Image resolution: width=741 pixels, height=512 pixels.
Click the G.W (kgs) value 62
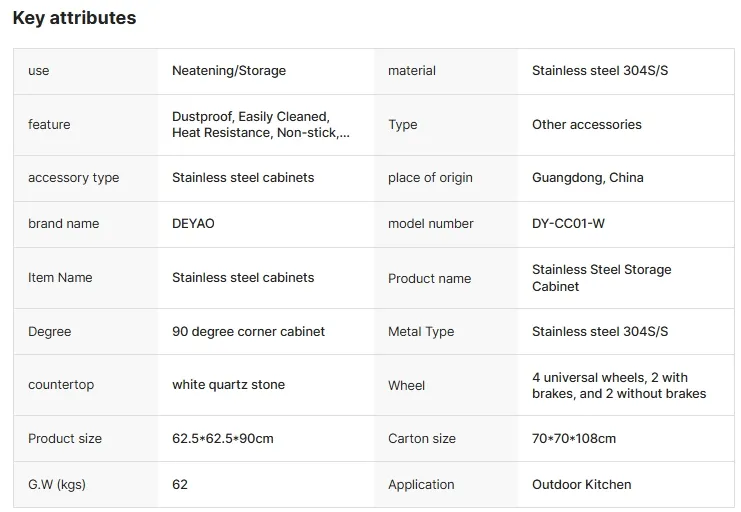tap(180, 484)
